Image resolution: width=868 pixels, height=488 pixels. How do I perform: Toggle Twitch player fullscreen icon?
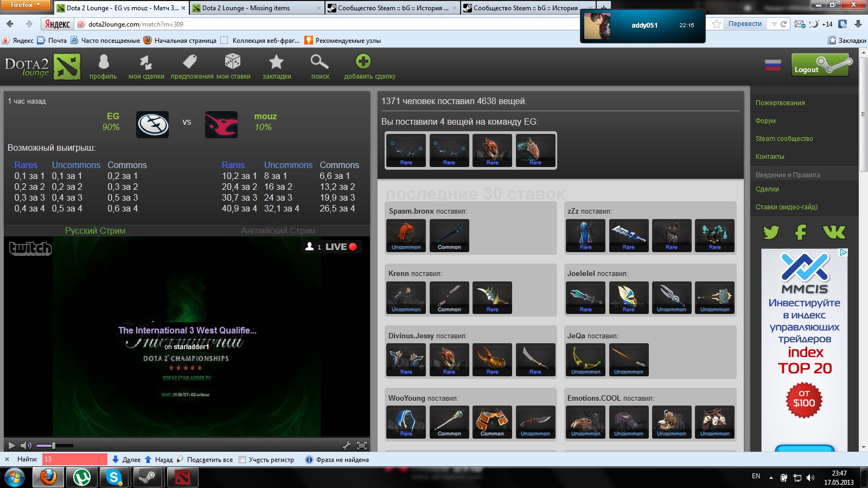pos(362,446)
